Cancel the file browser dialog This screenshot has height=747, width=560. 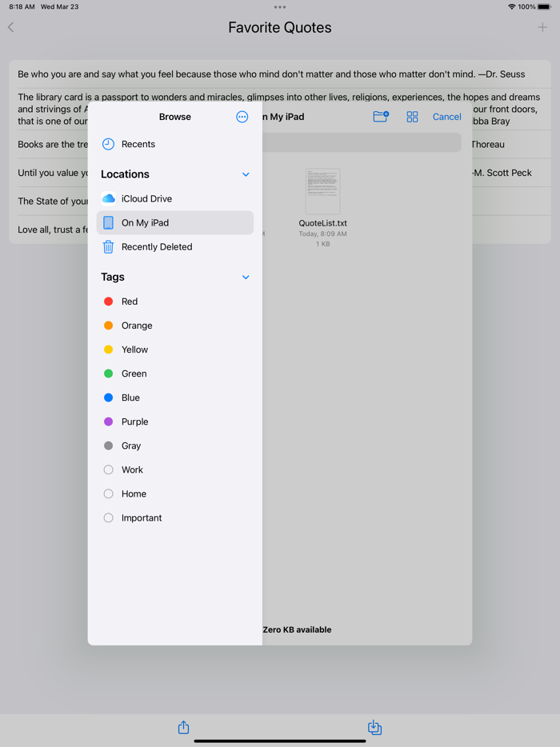(x=446, y=117)
